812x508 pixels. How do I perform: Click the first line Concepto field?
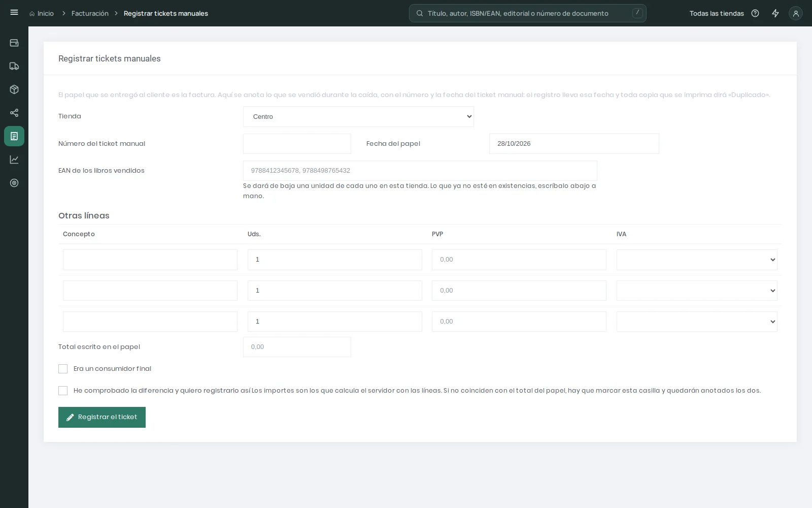(x=150, y=260)
